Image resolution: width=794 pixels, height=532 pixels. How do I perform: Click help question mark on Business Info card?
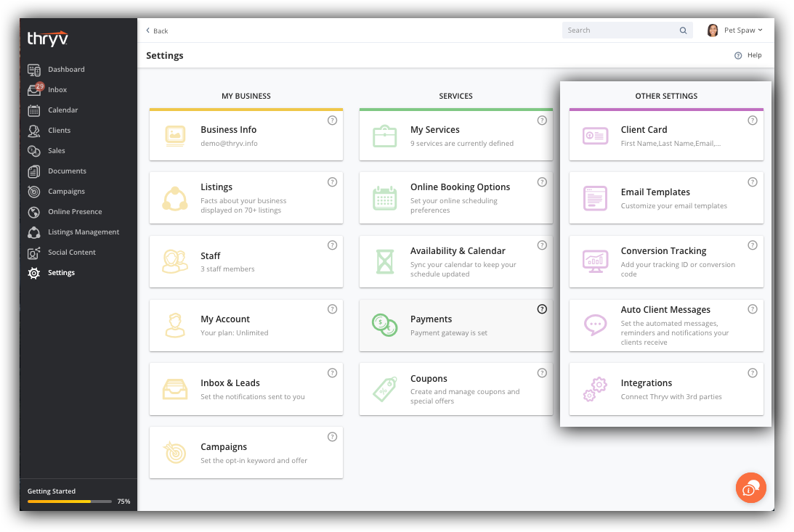coord(332,120)
